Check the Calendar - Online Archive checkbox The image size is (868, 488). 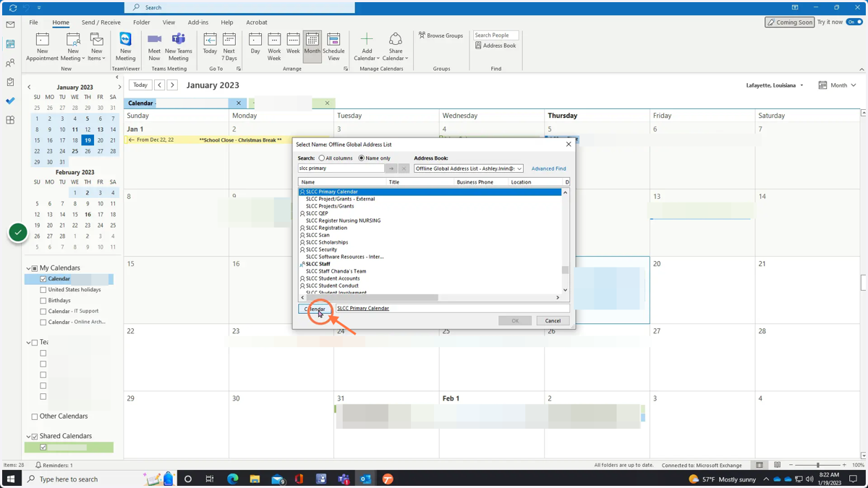(x=43, y=322)
